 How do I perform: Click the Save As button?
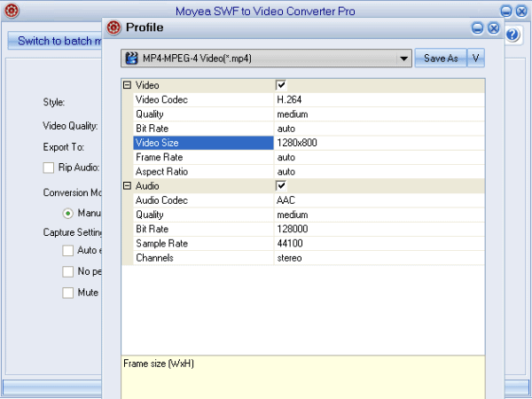click(x=441, y=58)
